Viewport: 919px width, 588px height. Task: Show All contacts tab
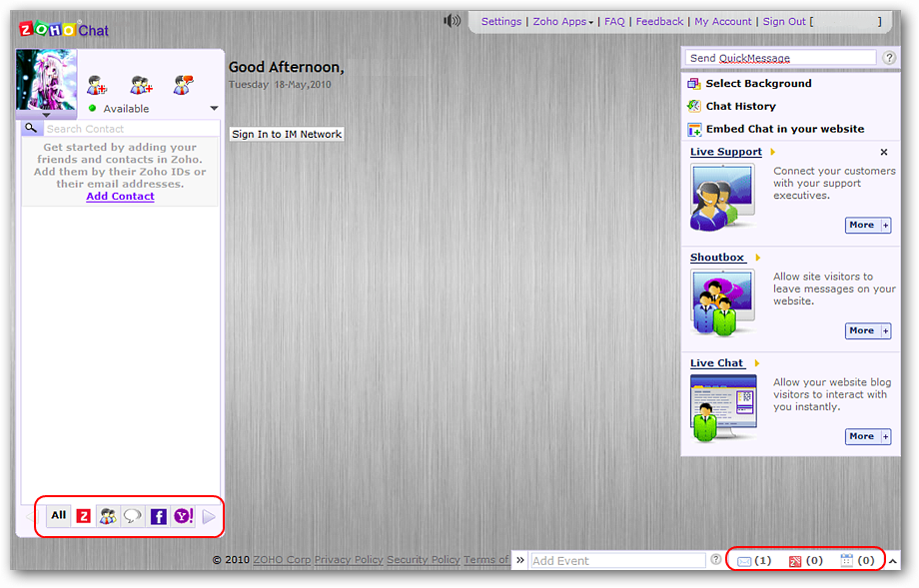(59, 515)
